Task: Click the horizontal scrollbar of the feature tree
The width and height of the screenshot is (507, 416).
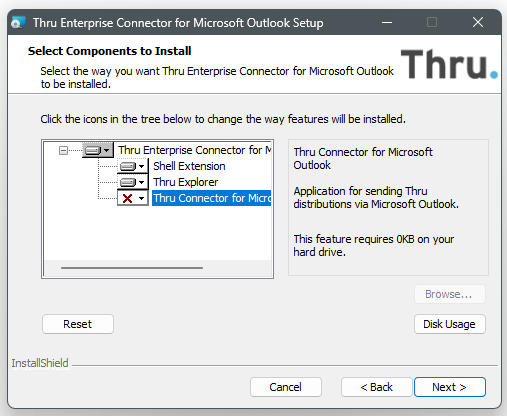Action: (x=132, y=268)
